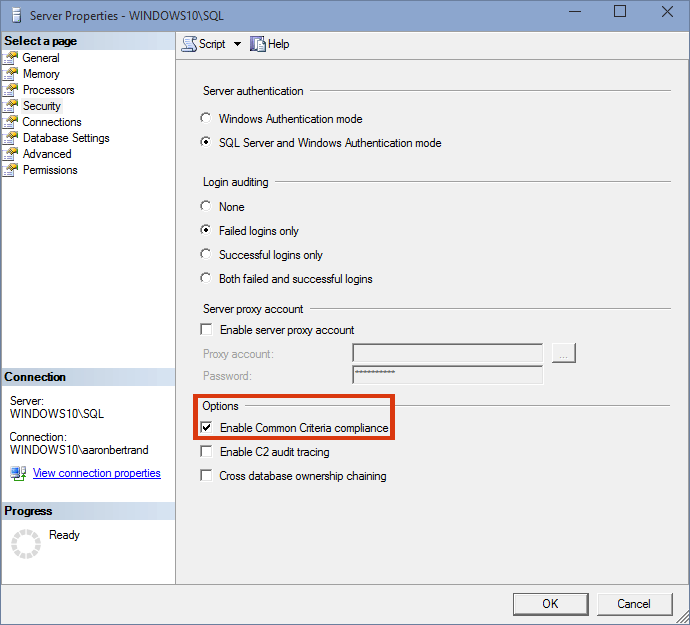
Task: Click the Processors page icon
Action: (11, 90)
